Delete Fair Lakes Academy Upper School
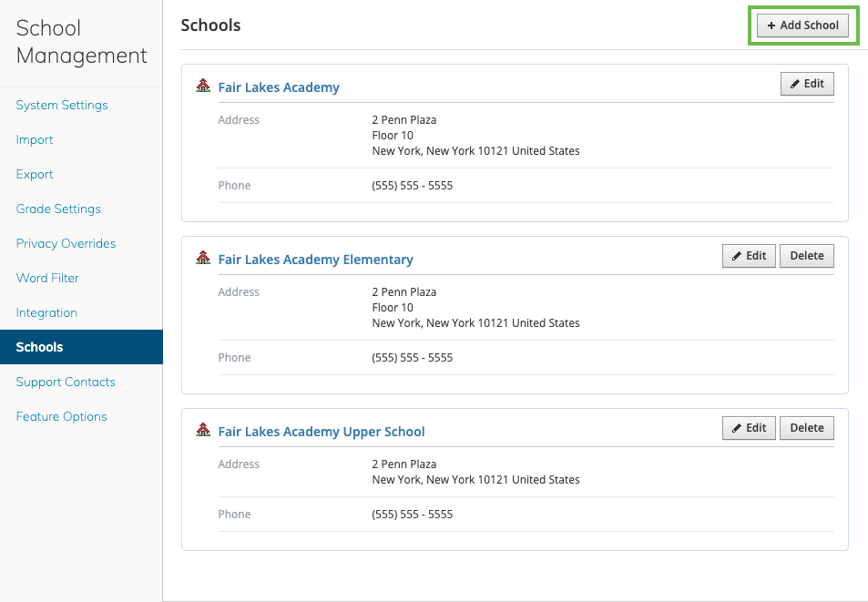868x602 pixels. click(x=807, y=428)
